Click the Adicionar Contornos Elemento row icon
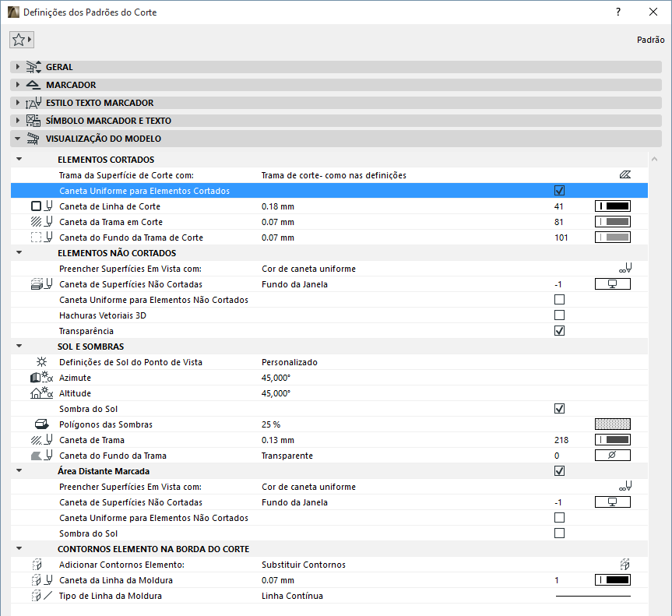This screenshot has width=672, height=616. tap(37, 564)
